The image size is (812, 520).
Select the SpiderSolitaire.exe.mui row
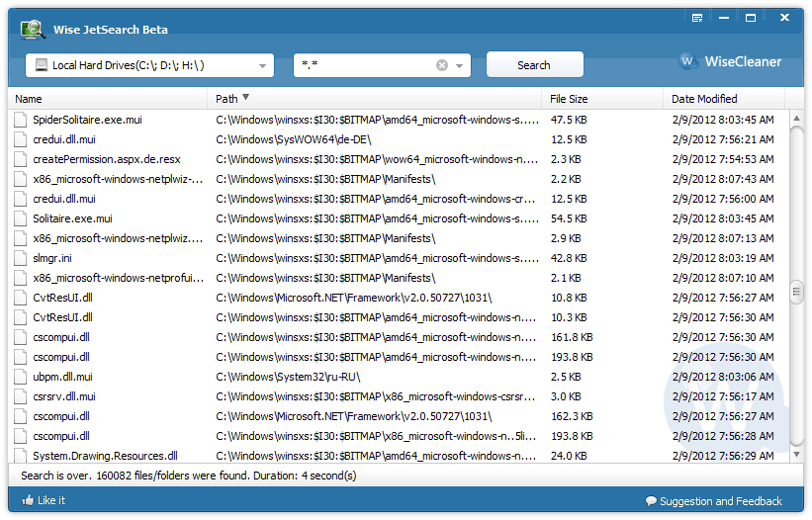click(x=399, y=120)
